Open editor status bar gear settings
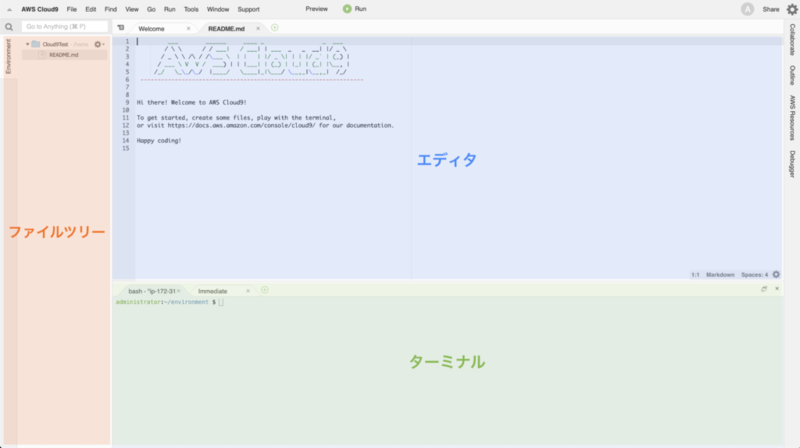The width and height of the screenshot is (800, 448). [776, 275]
